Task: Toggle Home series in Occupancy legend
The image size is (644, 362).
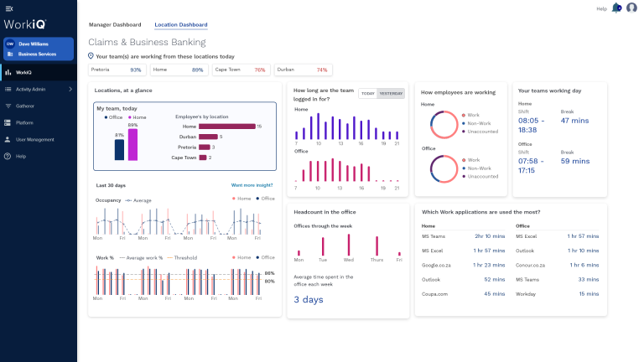Action: [x=241, y=199]
